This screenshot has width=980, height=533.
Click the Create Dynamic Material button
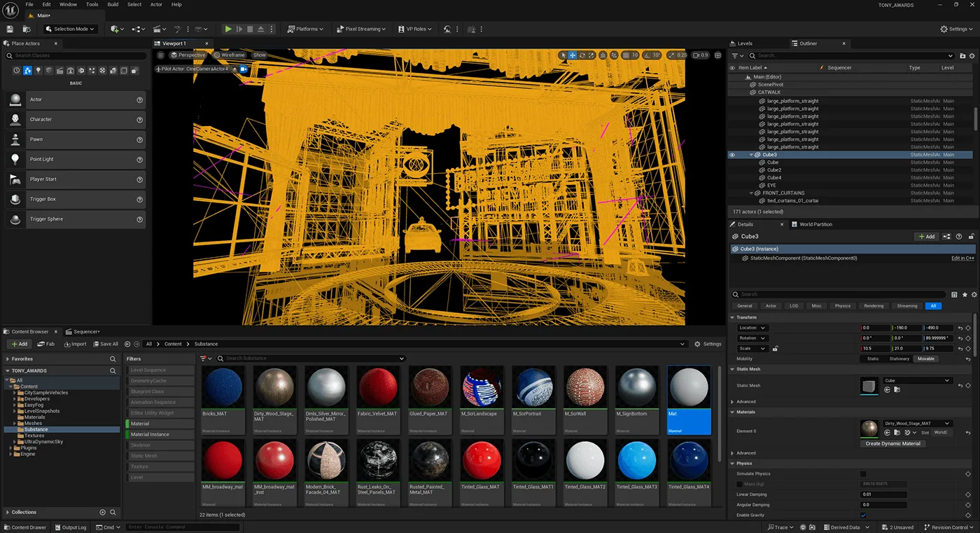(x=892, y=443)
